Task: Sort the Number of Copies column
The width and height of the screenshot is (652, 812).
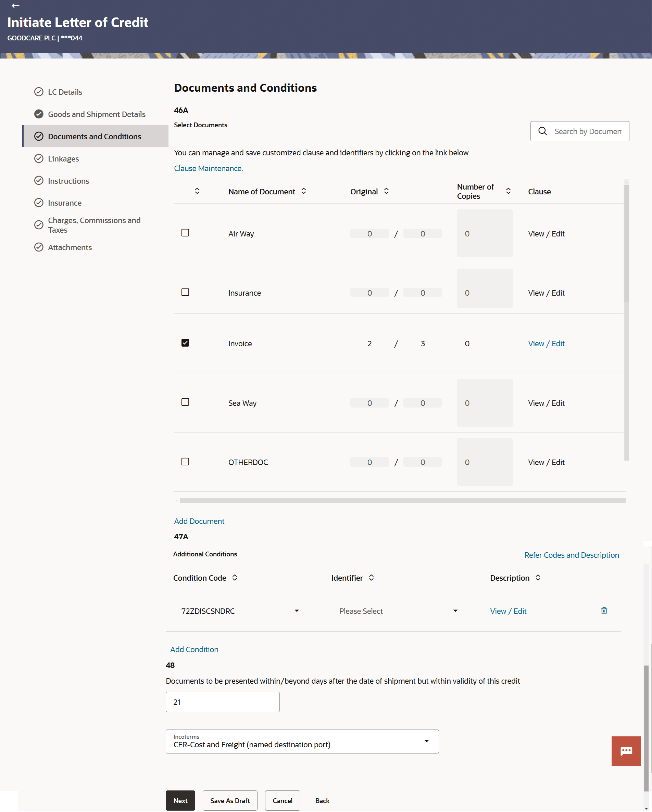Action: pos(508,191)
